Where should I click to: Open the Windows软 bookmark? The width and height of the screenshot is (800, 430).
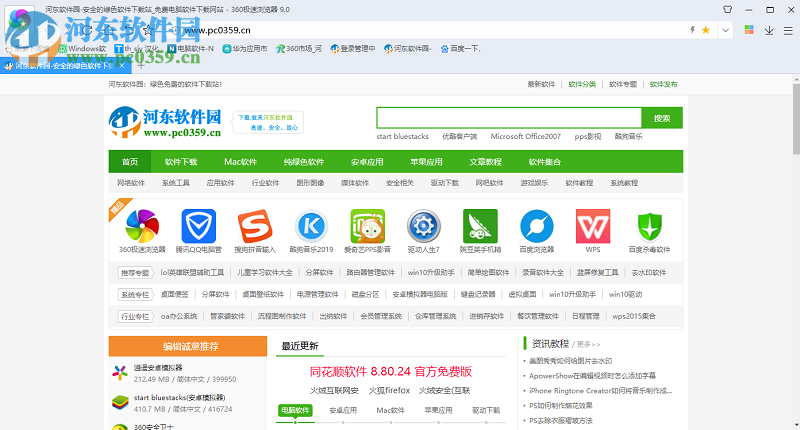(x=82, y=48)
